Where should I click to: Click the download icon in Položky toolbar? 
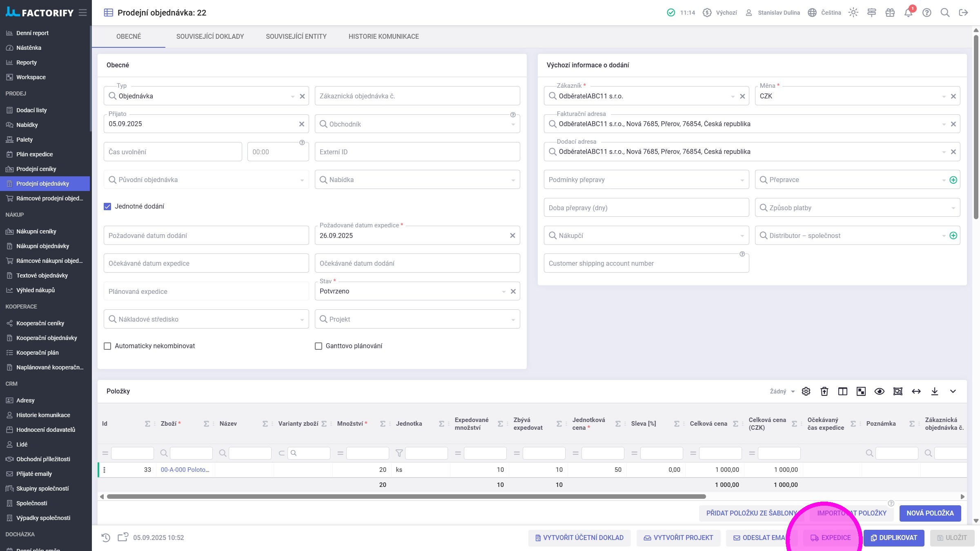click(x=934, y=391)
